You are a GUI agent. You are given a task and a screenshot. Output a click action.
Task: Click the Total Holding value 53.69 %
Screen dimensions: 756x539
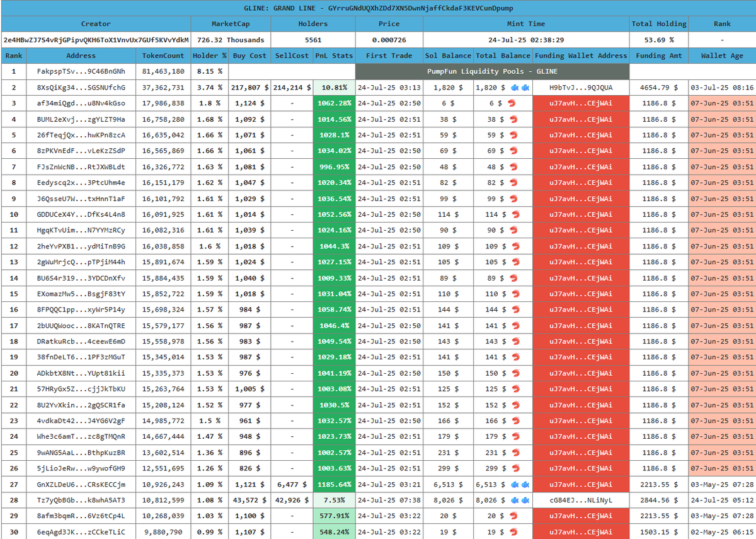[658, 40]
